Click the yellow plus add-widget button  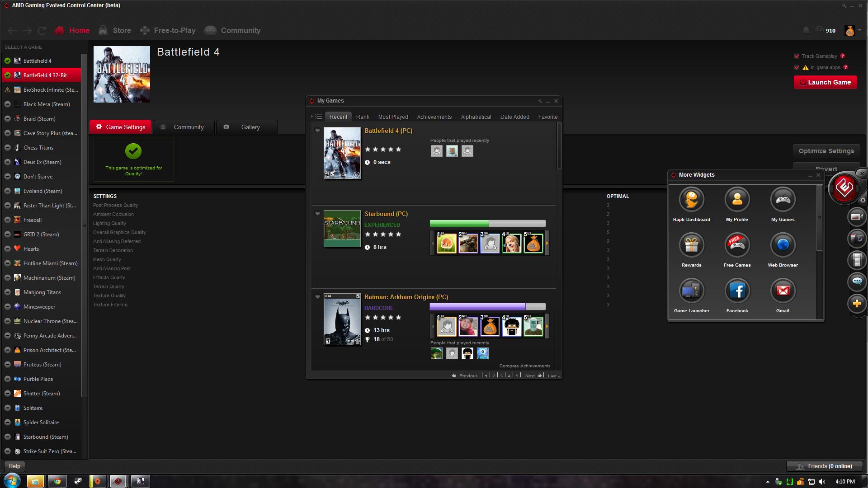tap(857, 304)
